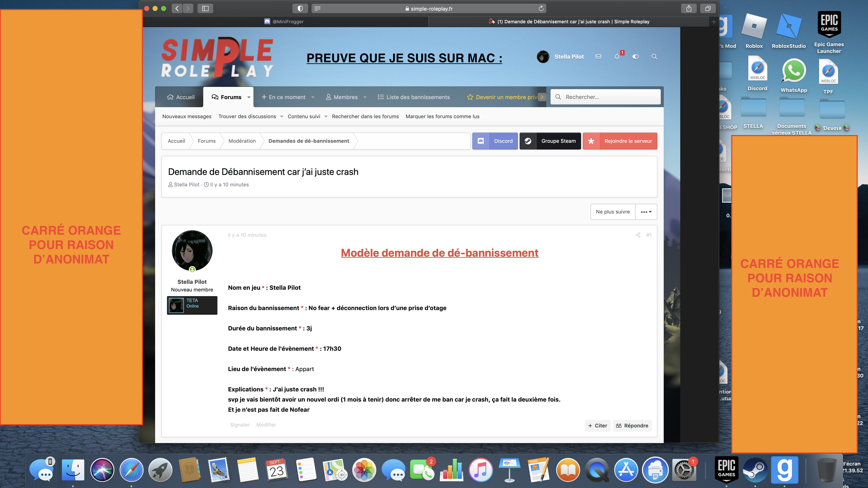868x488 pixels.
Task: Open the En ce moment menu
Action: point(283,97)
